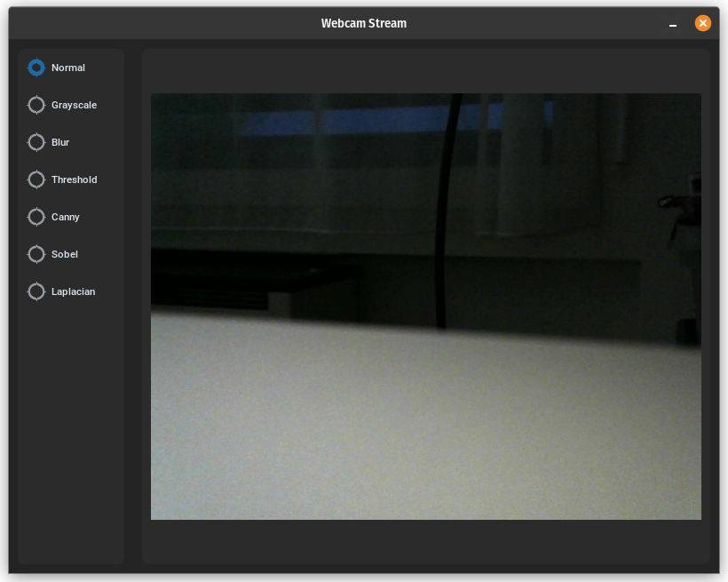The width and height of the screenshot is (728, 582).
Task: Select the Normal filter radio button
Action: (36, 68)
